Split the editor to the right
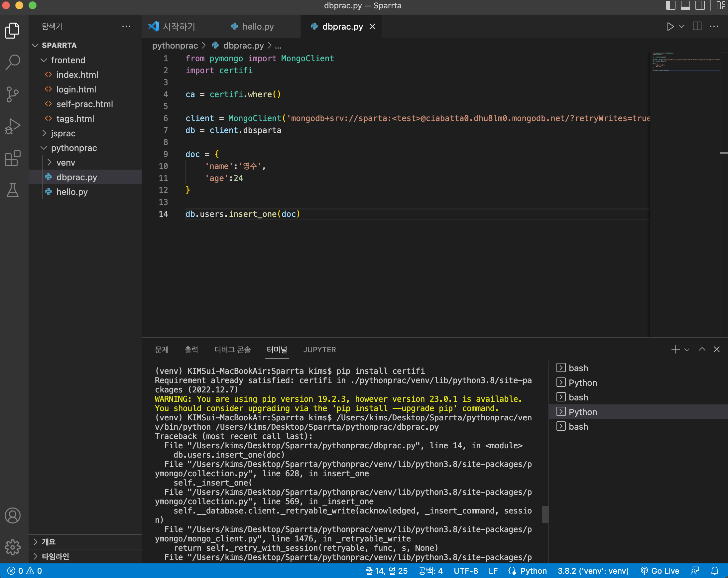The image size is (728, 578). (x=697, y=27)
